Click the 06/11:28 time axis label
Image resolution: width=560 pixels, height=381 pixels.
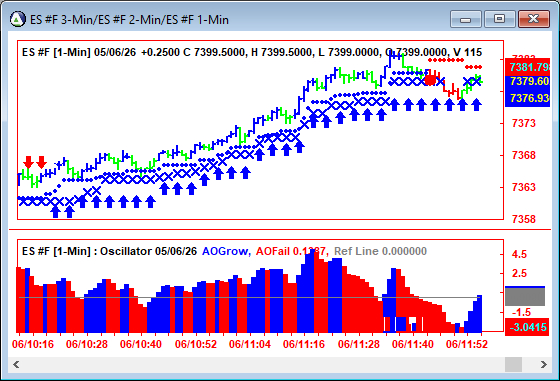[359, 344]
